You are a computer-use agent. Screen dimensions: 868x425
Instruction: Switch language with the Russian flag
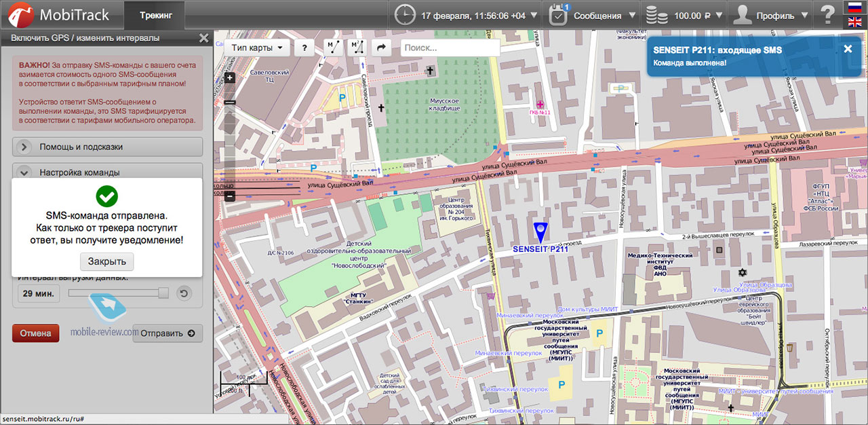855,7
